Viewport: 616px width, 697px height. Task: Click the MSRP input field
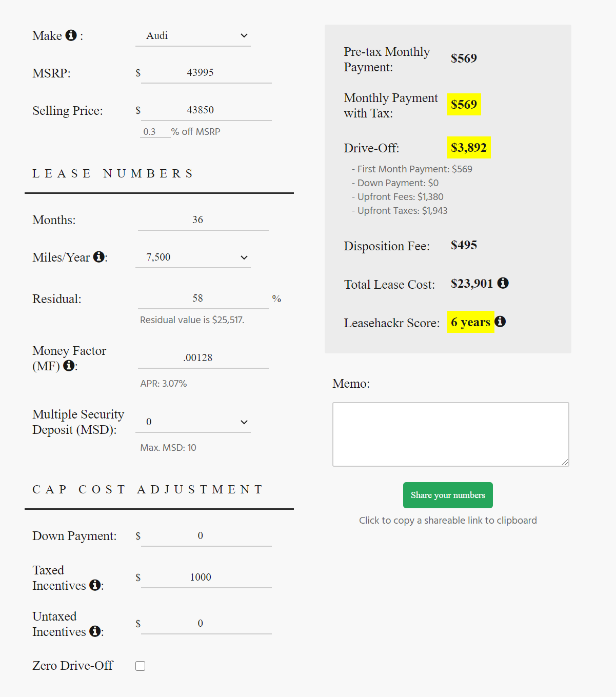[206, 72]
